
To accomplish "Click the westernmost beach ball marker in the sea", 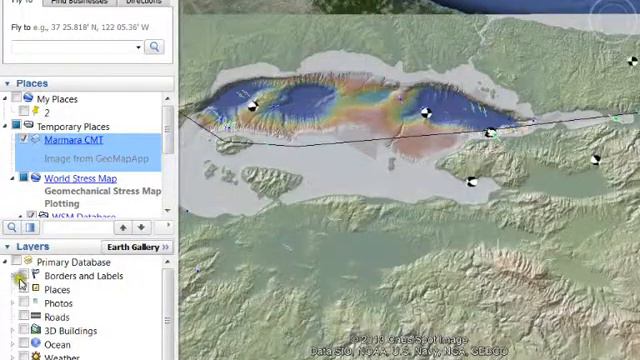I will pyautogui.click(x=253, y=106).
